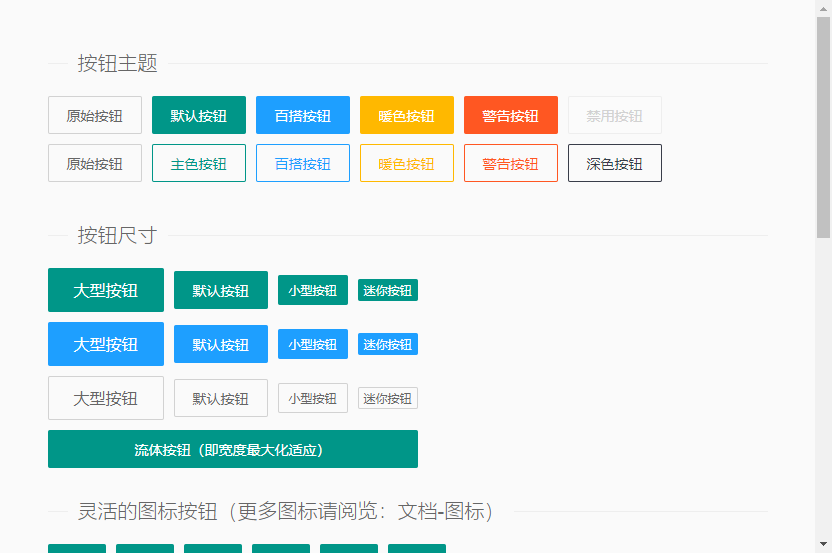832x553 pixels.
Task: Click the blue 迷你按钮
Action: 388,344
